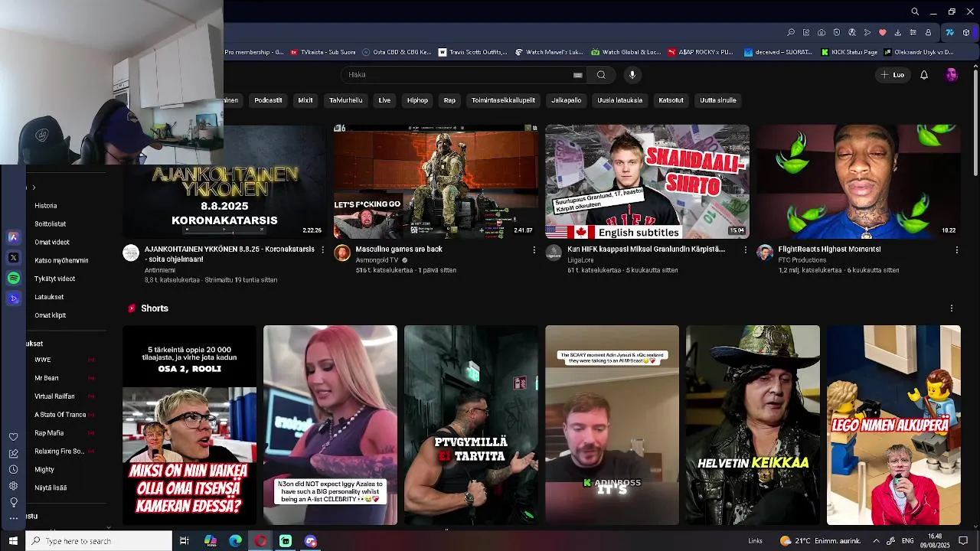Open the Opera extensions cube icon
Viewport: 980px width, 551px height.
(966, 32)
